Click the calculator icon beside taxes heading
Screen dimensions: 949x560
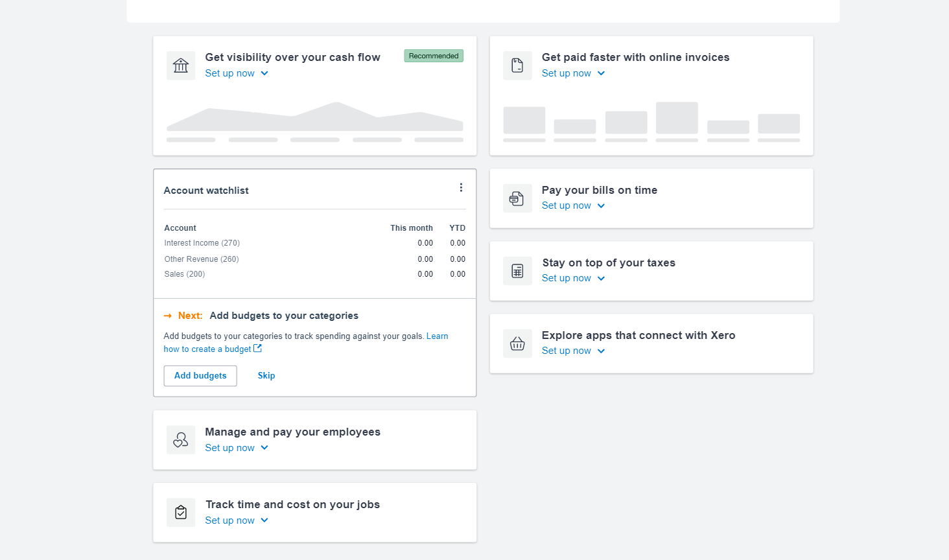(517, 271)
